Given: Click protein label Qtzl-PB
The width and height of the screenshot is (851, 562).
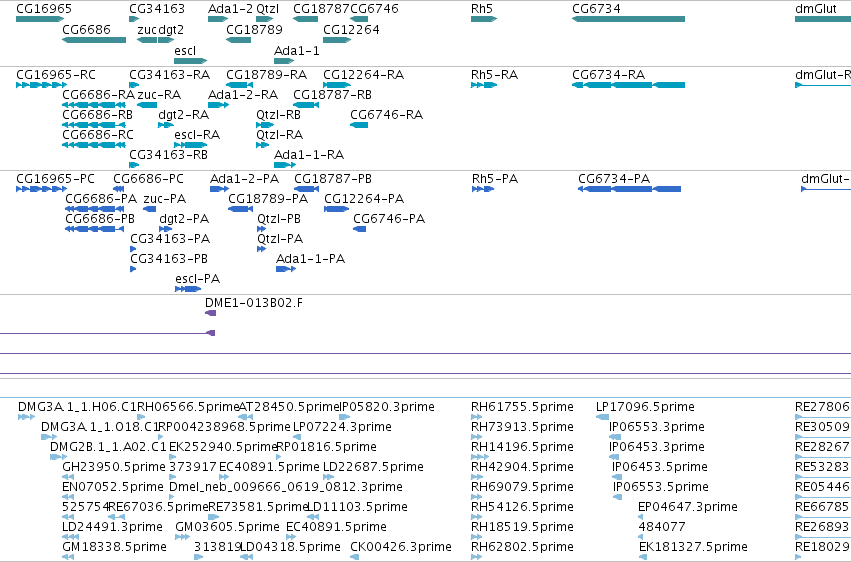Looking at the screenshot, I should [279, 219].
